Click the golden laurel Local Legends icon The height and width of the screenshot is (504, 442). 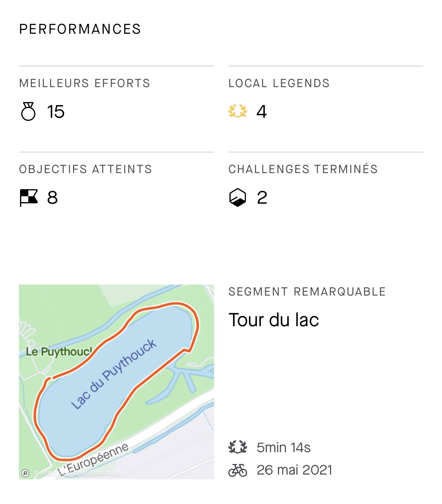[x=238, y=111]
